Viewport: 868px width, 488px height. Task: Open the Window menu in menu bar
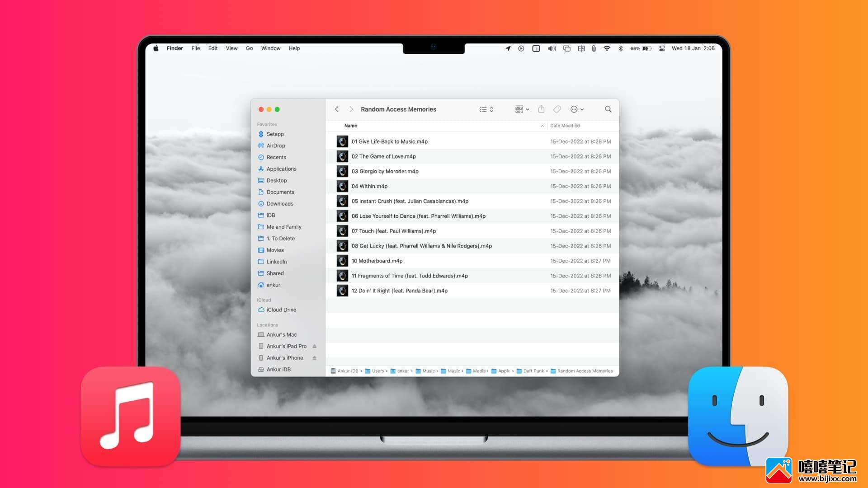point(271,48)
